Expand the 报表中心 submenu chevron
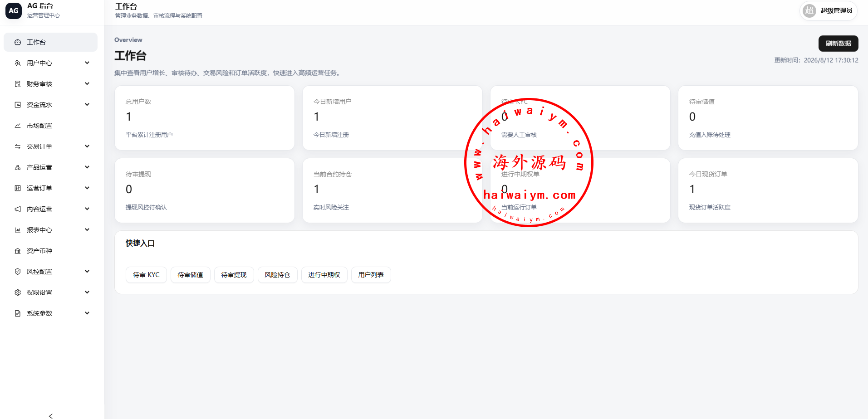This screenshot has width=868, height=419. click(x=87, y=230)
